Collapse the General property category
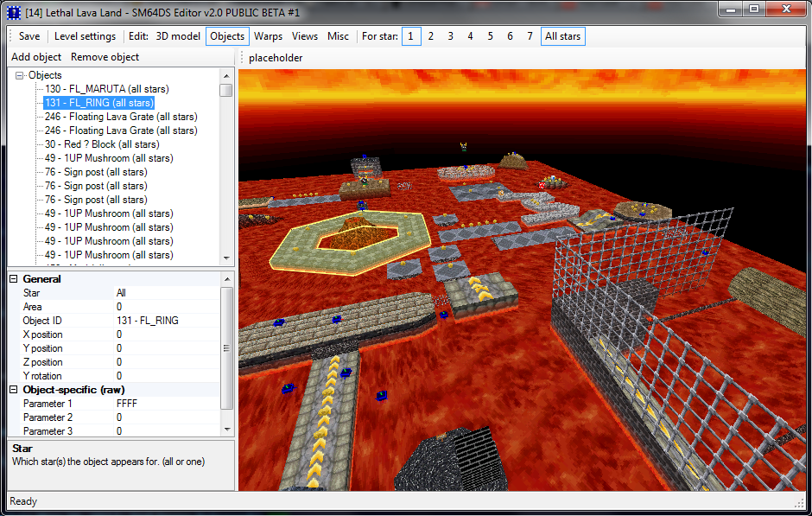The height and width of the screenshot is (516, 812). pyautogui.click(x=14, y=279)
